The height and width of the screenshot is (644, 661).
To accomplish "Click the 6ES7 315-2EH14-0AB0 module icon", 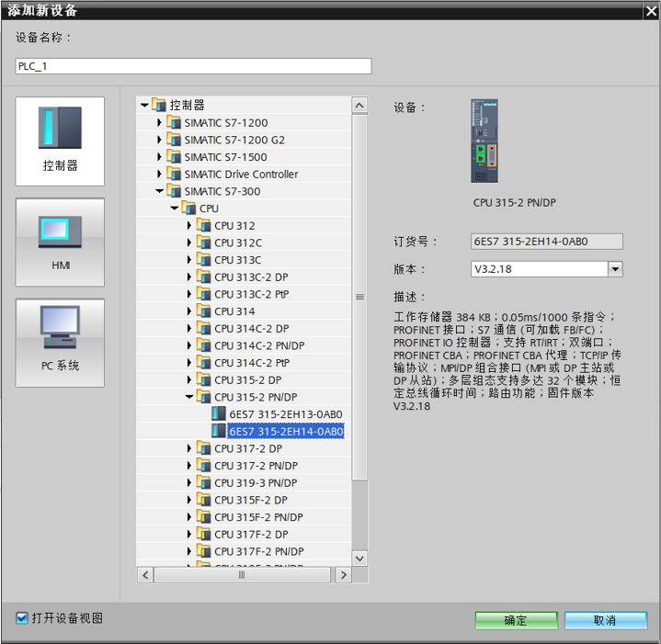I will pyautogui.click(x=219, y=431).
